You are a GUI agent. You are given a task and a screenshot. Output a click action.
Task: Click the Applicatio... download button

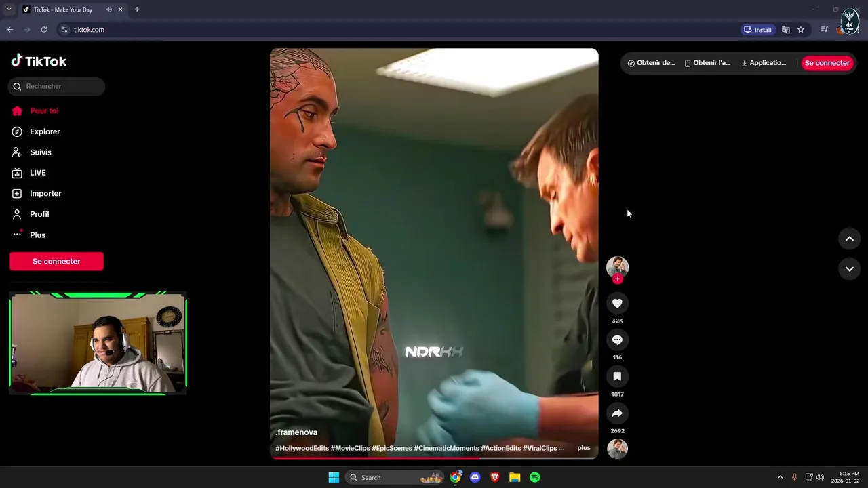(x=764, y=63)
